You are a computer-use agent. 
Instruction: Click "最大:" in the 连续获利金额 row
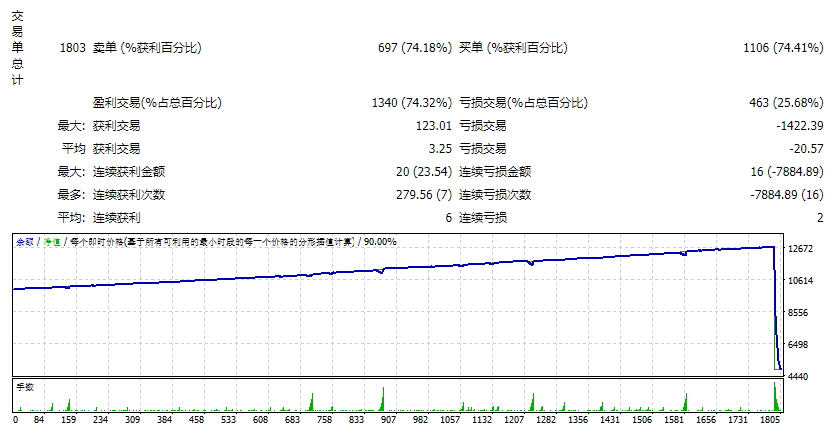(x=71, y=172)
